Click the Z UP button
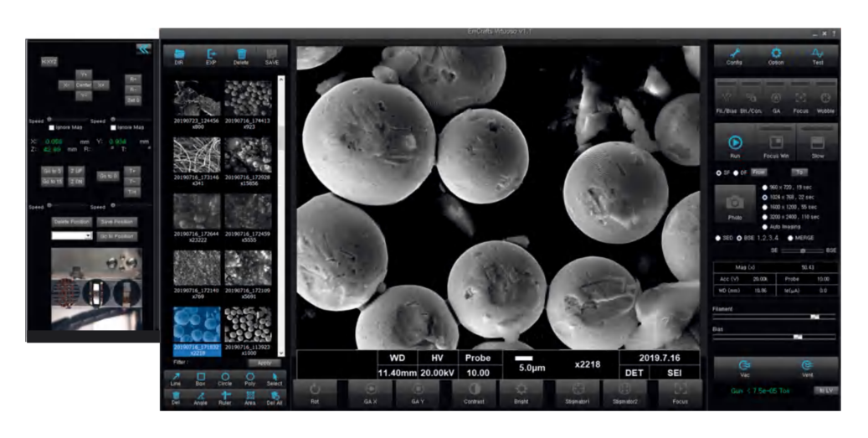The height and width of the screenshot is (438, 868). [x=76, y=171]
